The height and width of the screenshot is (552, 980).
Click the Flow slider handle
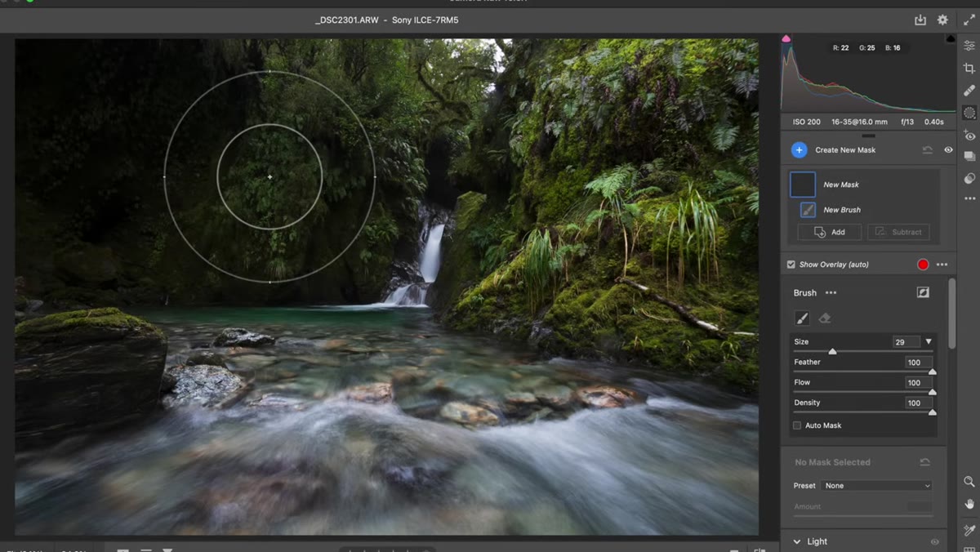click(x=932, y=393)
